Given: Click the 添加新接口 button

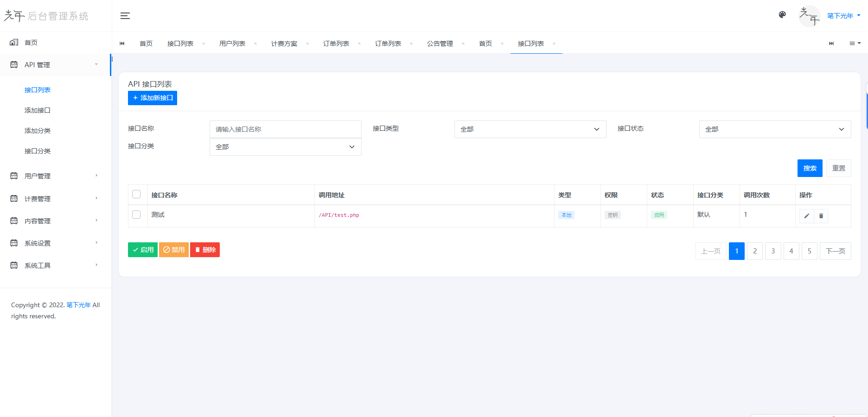Looking at the screenshot, I should 152,98.
